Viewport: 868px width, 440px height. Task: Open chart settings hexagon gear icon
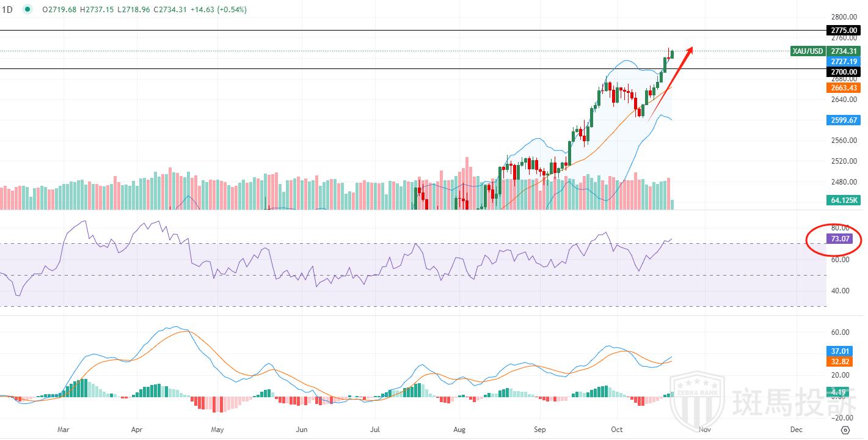point(845,430)
